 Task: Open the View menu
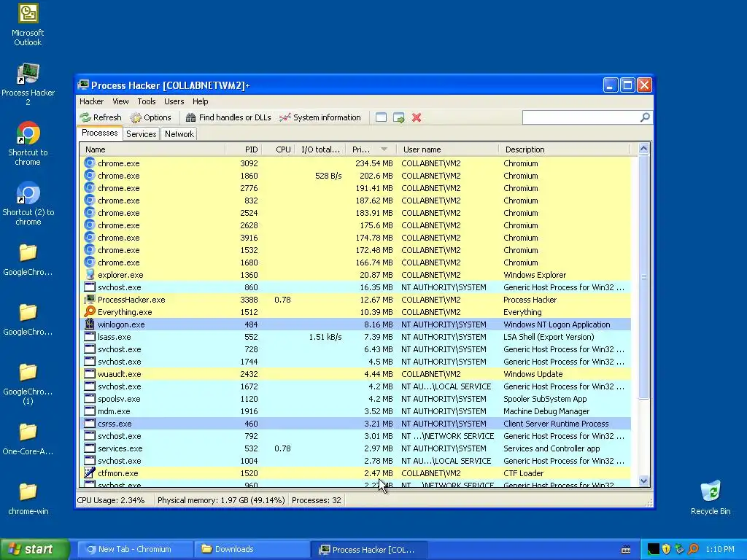tap(120, 101)
